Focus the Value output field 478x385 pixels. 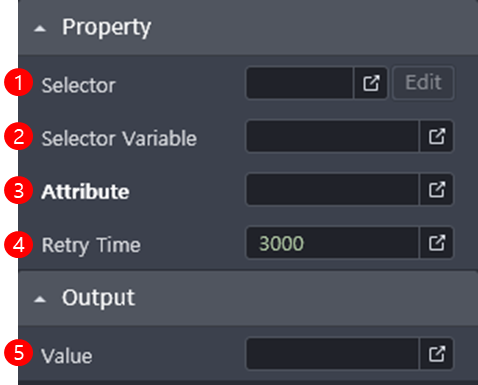332,354
